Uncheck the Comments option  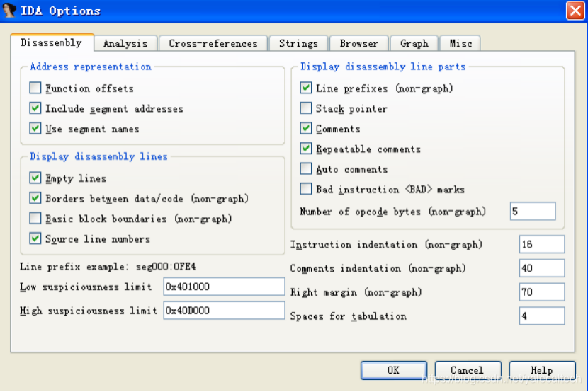[305, 128]
